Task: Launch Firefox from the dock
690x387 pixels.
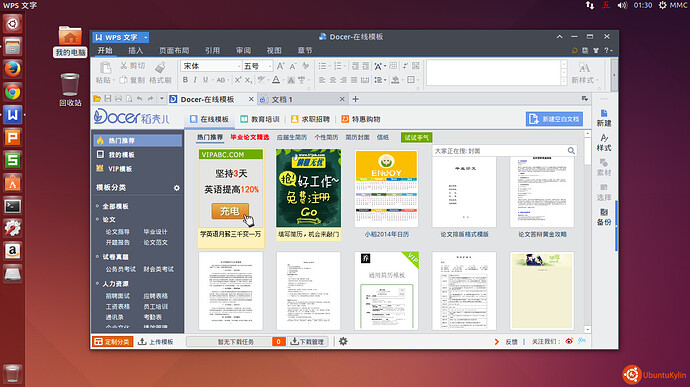Action: click(x=12, y=70)
